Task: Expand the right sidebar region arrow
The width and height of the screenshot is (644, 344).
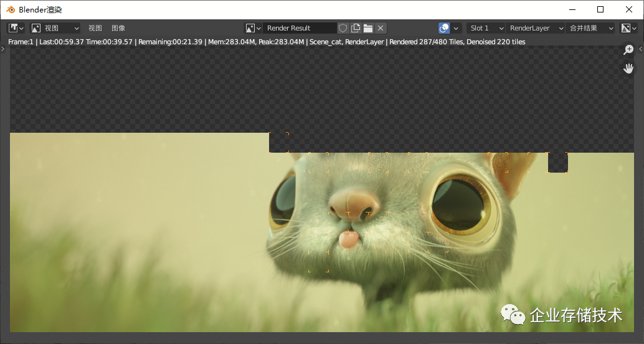Action: click(641, 49)
